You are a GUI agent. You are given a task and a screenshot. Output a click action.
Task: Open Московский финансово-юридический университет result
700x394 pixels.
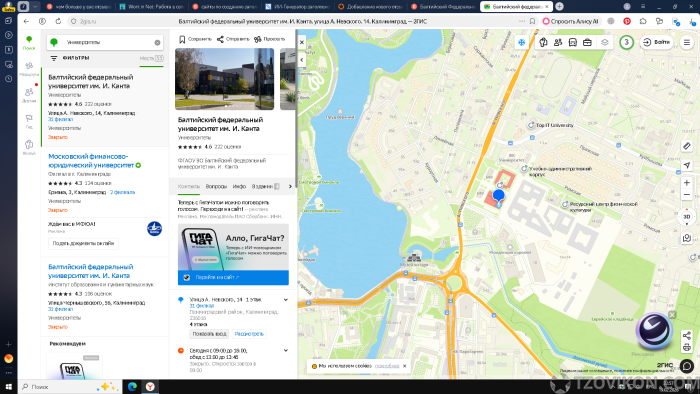click(x=91, y=161)
